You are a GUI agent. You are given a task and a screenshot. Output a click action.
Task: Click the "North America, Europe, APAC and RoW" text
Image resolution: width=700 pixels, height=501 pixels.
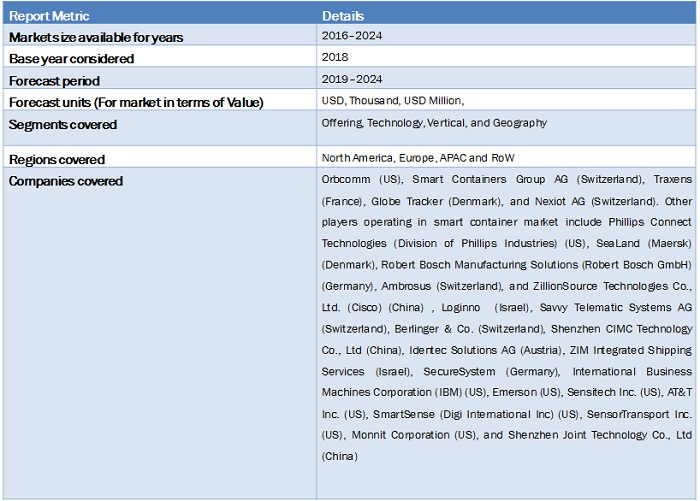[x=419, y=158]
